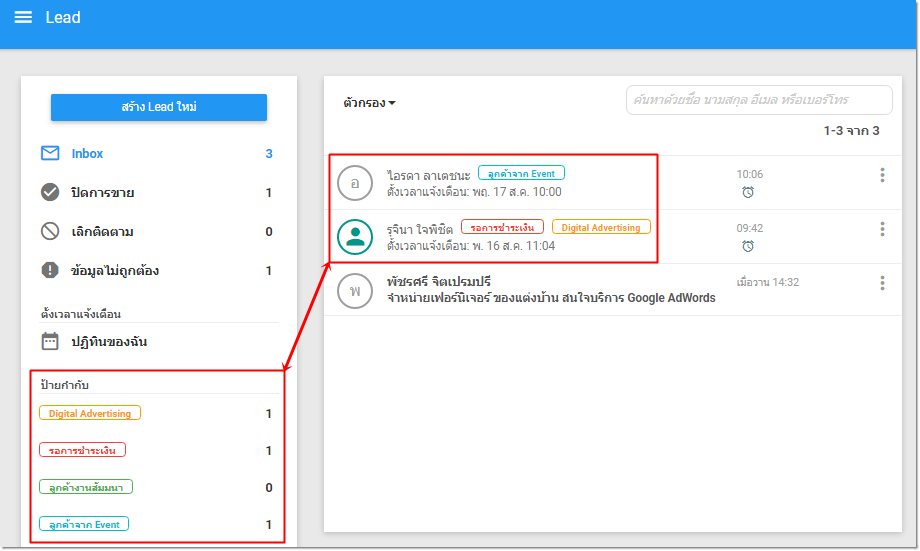The image size is (920, 551).
Task: Open lead ไอรดา ลาเตชนะ name
Action: [428, 175]
